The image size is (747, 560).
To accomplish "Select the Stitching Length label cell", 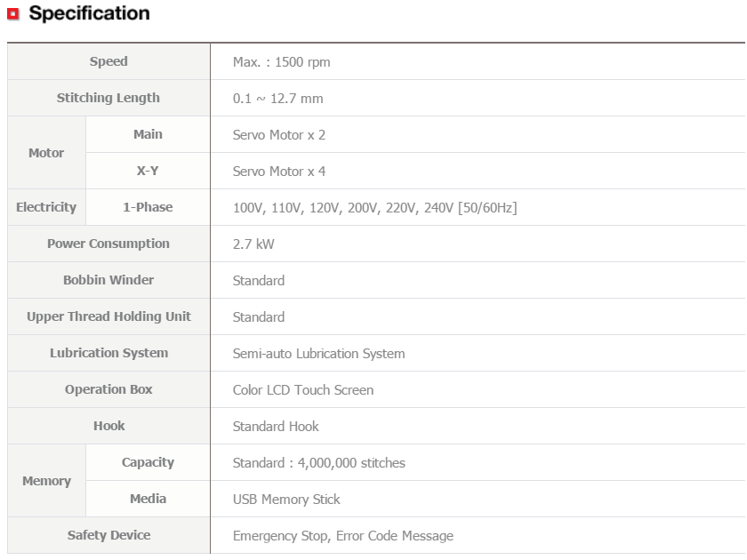I will point(108,98).
